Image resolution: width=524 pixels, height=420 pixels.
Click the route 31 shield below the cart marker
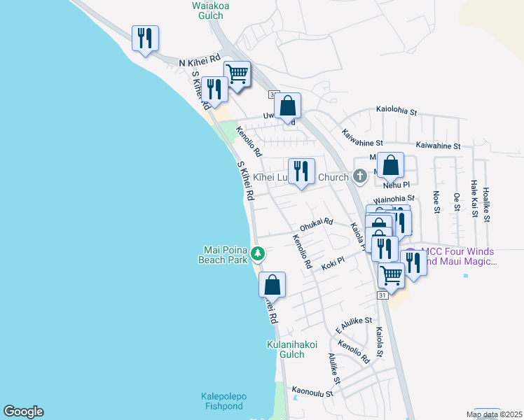(382, 295)
